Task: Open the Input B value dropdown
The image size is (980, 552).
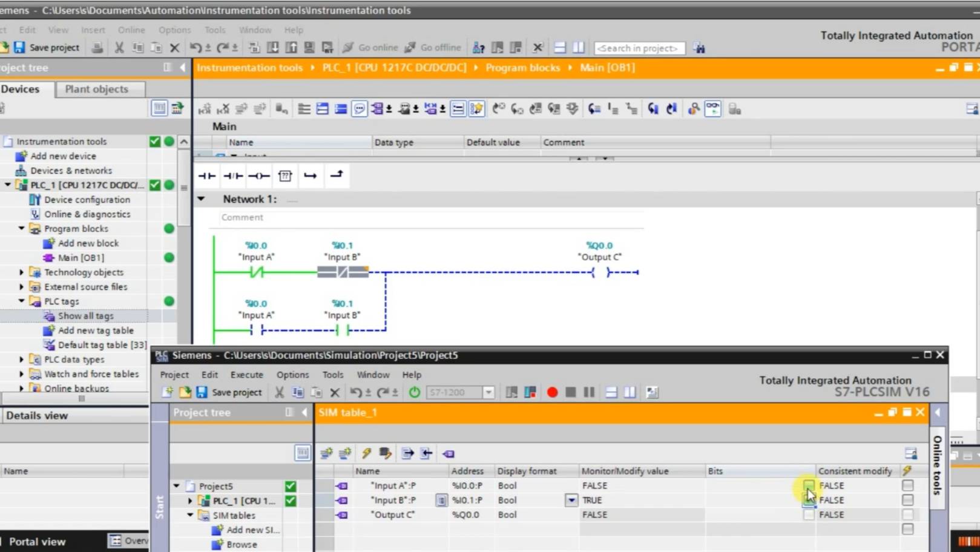Action: tap(571, 500)
